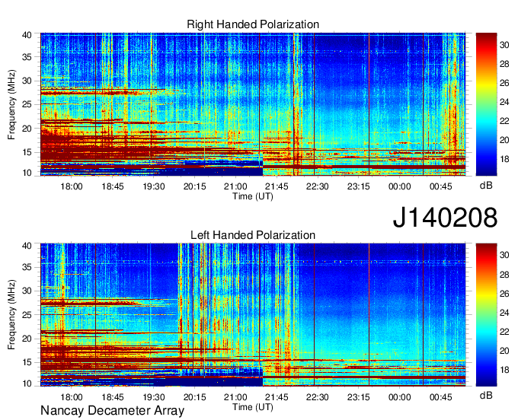This screenshot has height=420, width=518.
Task: Click the dB unit label of Left Handed colorbar
Action: coord(486,395)
